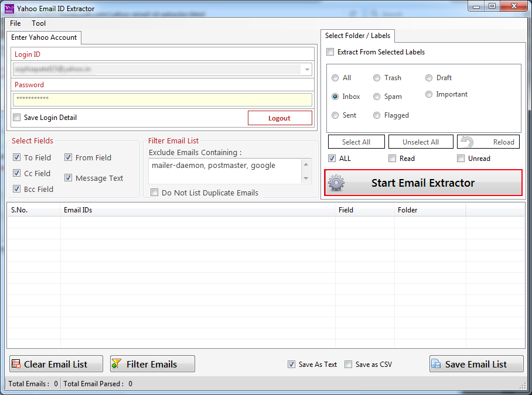Screen dimensions: 532x395
Task: Click the S.No. column header
Action: (x=34, y=210)
